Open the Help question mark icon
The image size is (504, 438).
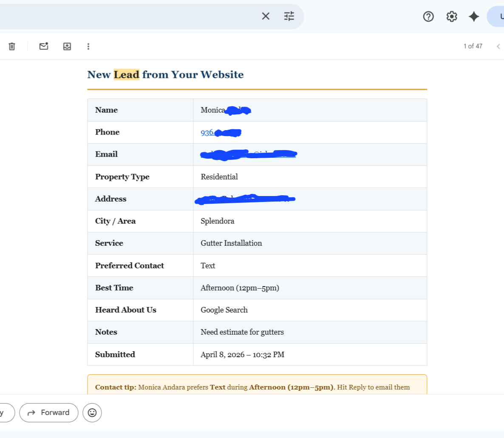click(x=428, y=17)
